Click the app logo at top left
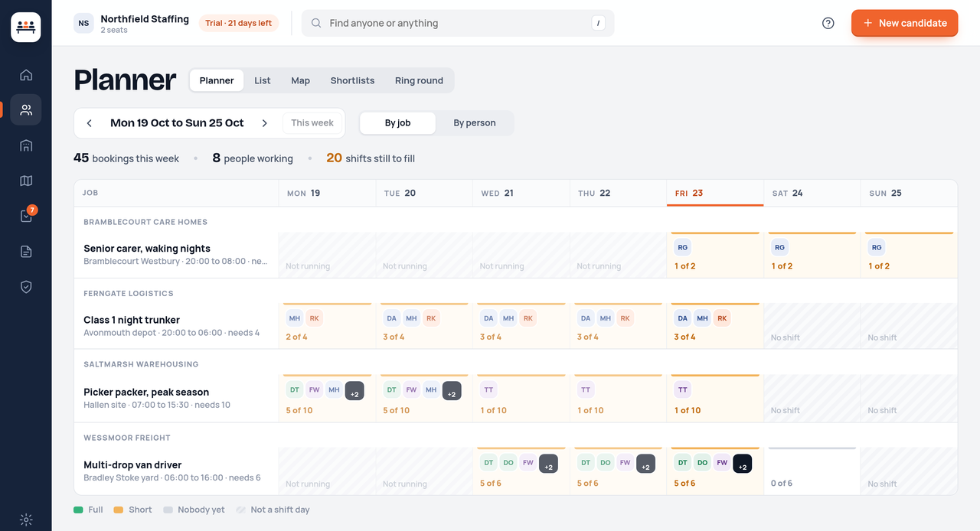The height and width of the screenshot is (531, 980). [26, 27]
